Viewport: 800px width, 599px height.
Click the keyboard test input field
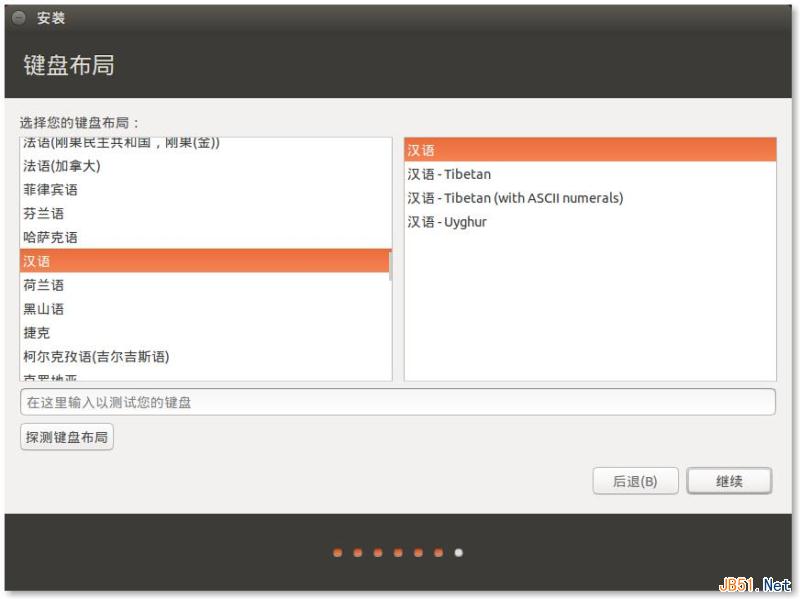[397, 402]
